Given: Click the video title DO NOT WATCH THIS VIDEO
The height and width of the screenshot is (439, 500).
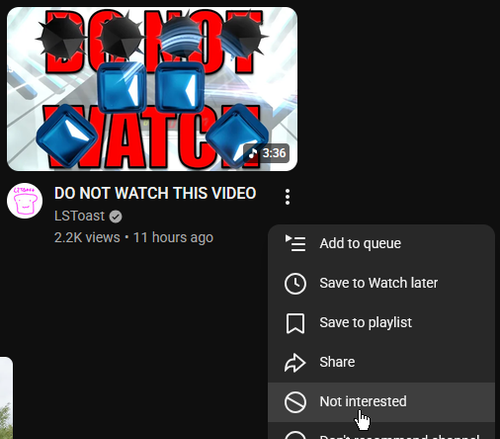Looking at the screenshot, I should point(155,193).
